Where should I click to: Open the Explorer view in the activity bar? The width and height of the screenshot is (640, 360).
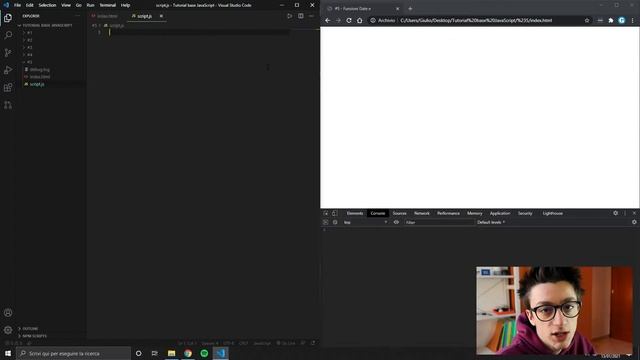click(x=8, y=18)
